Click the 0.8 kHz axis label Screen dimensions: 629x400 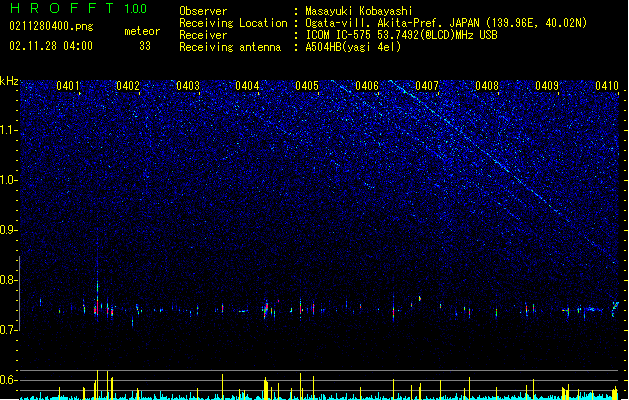9,280
